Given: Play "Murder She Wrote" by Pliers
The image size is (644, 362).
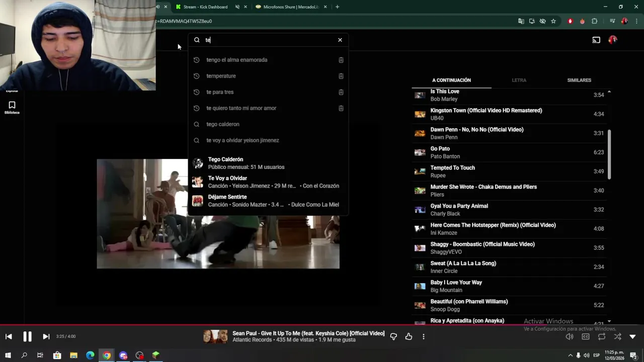Looking at the screenshot, I should pos(509,191).
